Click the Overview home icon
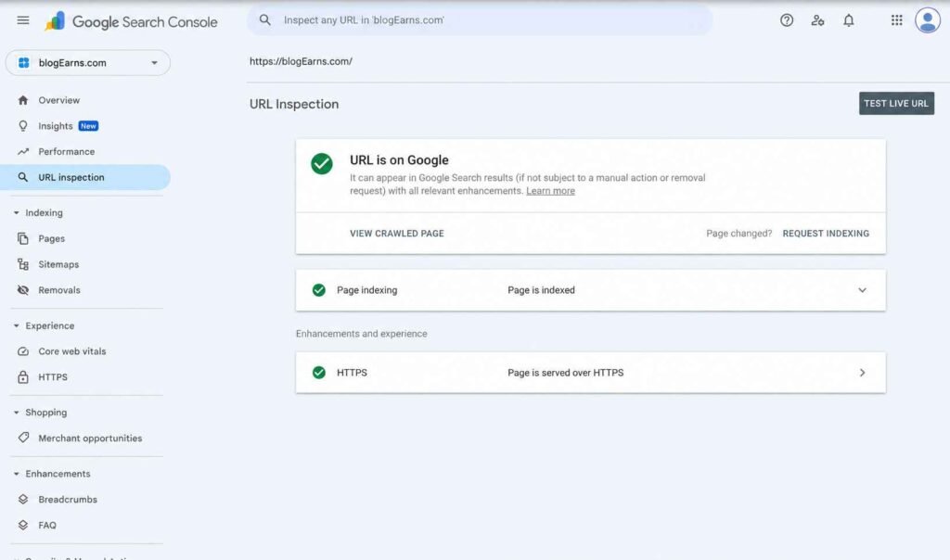The width and height of the screenshot is (950, 560). pyautogui.click(x=23, y=100)
